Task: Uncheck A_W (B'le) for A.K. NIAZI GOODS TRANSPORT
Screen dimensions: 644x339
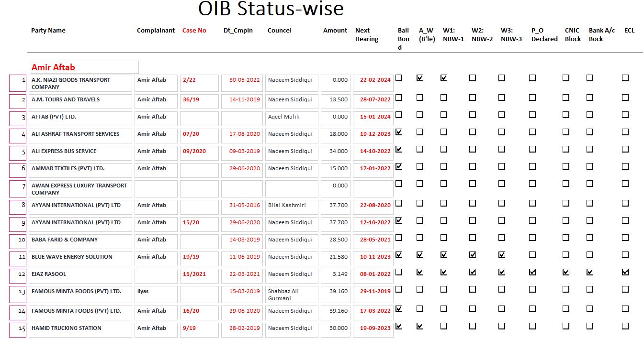Action: tap(420, 77)
